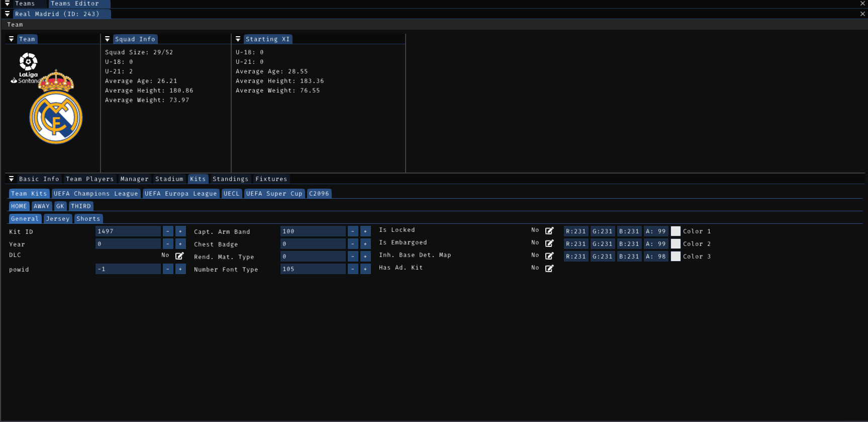Decrease the Kit ID value
868x422 pixels.
tap(168, 231)
